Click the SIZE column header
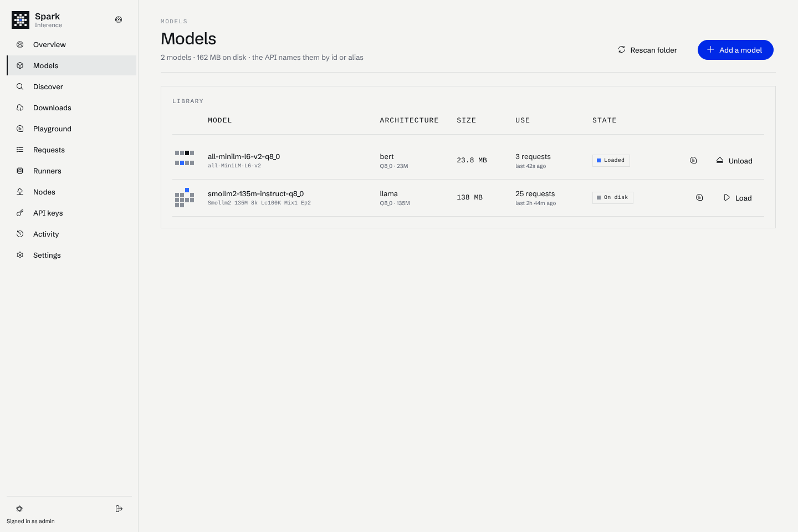Viewport: 798px width, 532px height. pyautogui.click(x=467, y=120)
